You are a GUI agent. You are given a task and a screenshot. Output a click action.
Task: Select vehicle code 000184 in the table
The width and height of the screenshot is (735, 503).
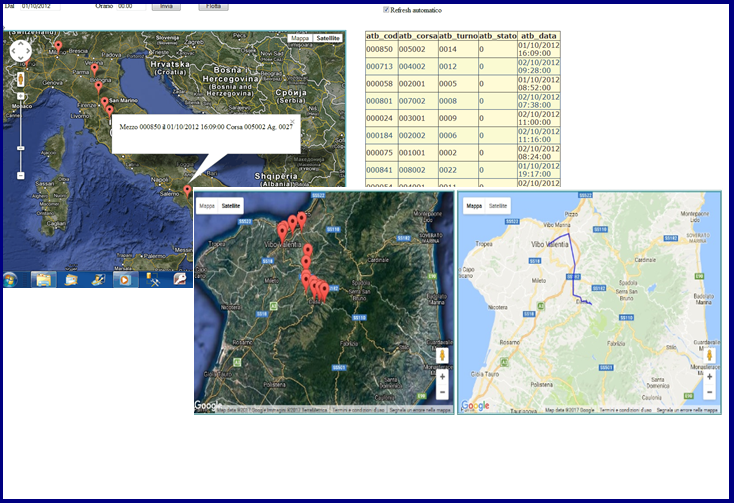pyautogui.click(x=379, y=135)
